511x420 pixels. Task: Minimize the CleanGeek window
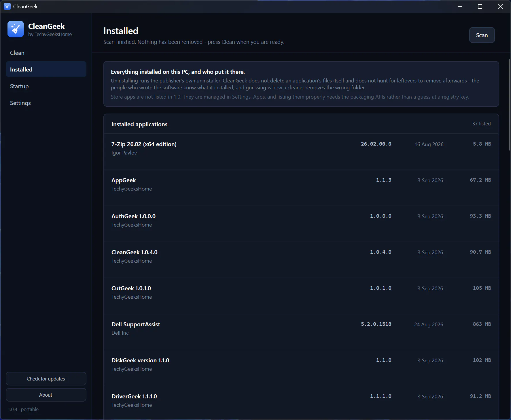[460, 6]
